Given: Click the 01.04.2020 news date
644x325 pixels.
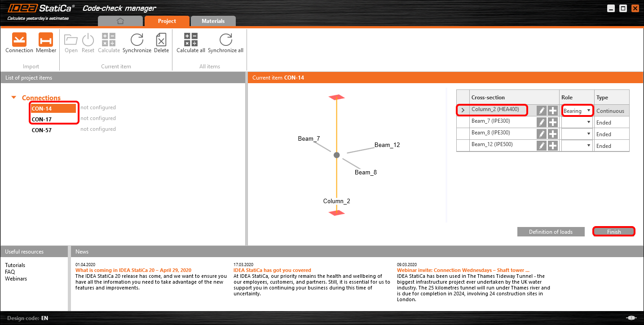Looking at the screenshot, I should 85,264.
